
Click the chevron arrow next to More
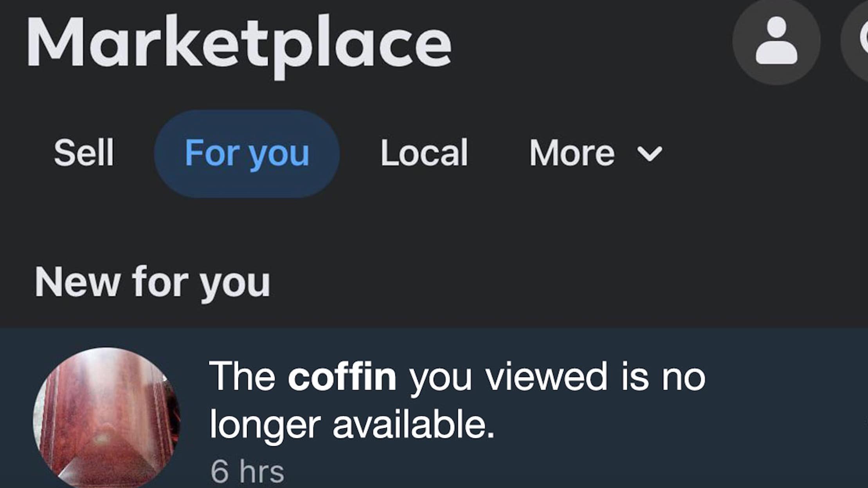click(x=650, y=154)
